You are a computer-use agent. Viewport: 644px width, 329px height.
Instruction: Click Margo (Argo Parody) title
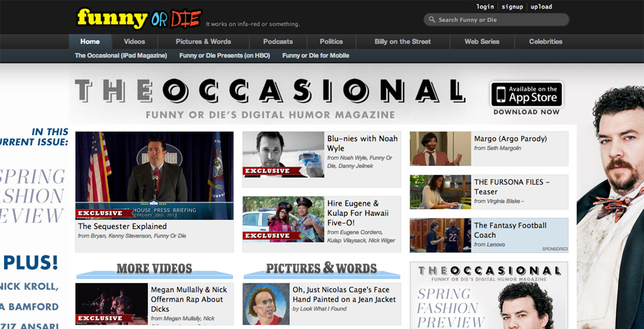[x=510, y=139]
